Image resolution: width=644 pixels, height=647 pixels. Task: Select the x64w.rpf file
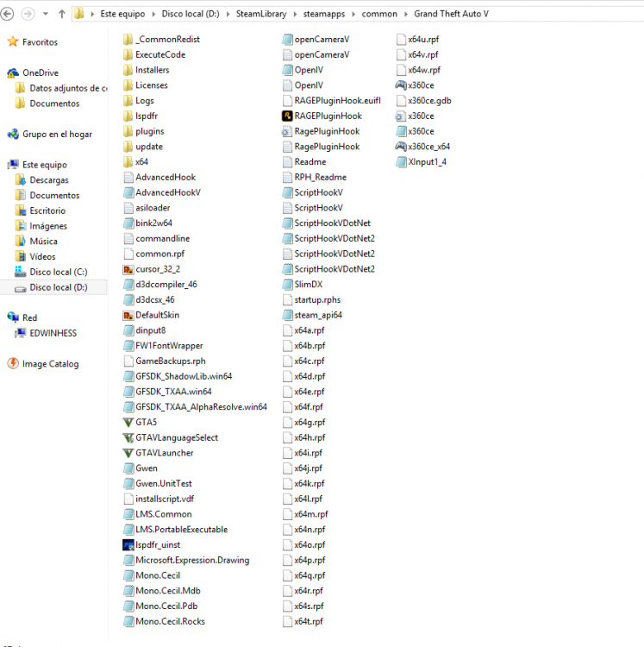pyautogui.click(x=418, y=70)
